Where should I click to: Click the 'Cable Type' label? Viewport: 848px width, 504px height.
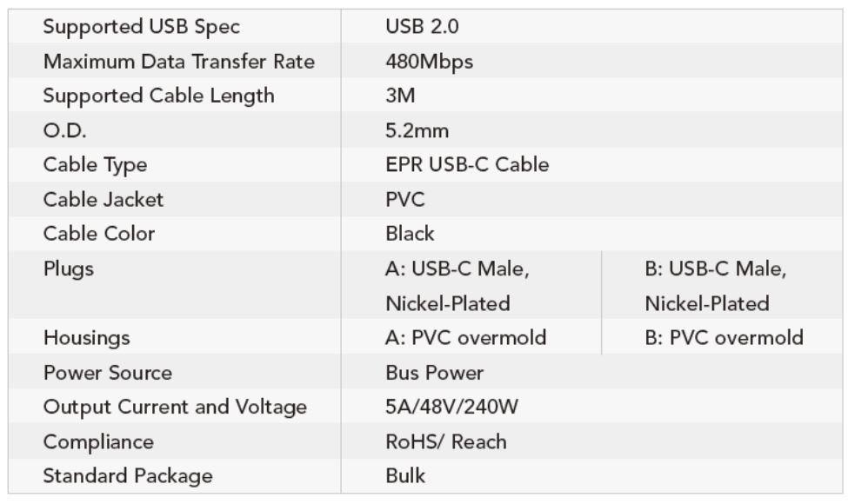pos(95,165)
